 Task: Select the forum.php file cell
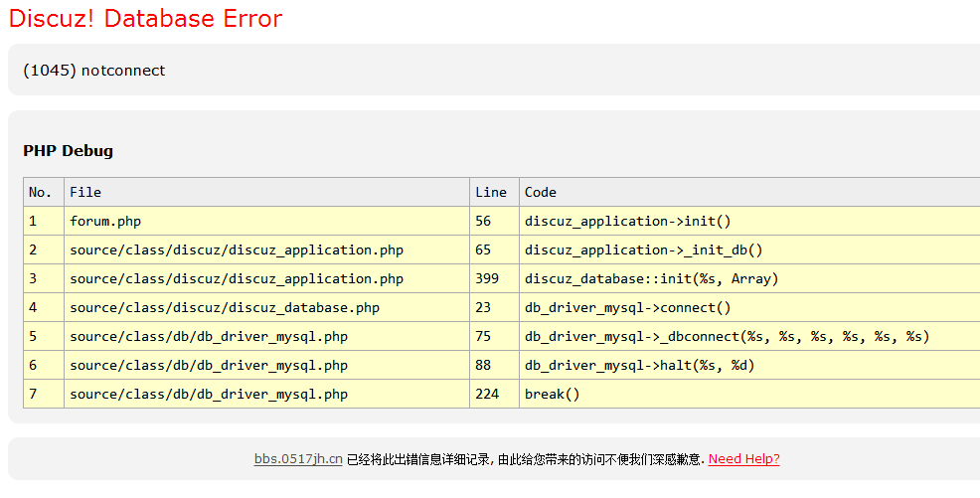pyautogui.click(x=267, y=222)
